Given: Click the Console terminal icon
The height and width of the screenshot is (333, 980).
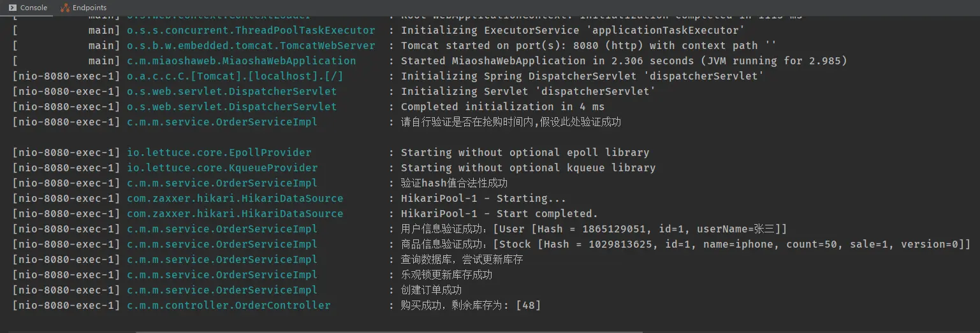Looking at the screenshot, I should click(x=13, y=8).
